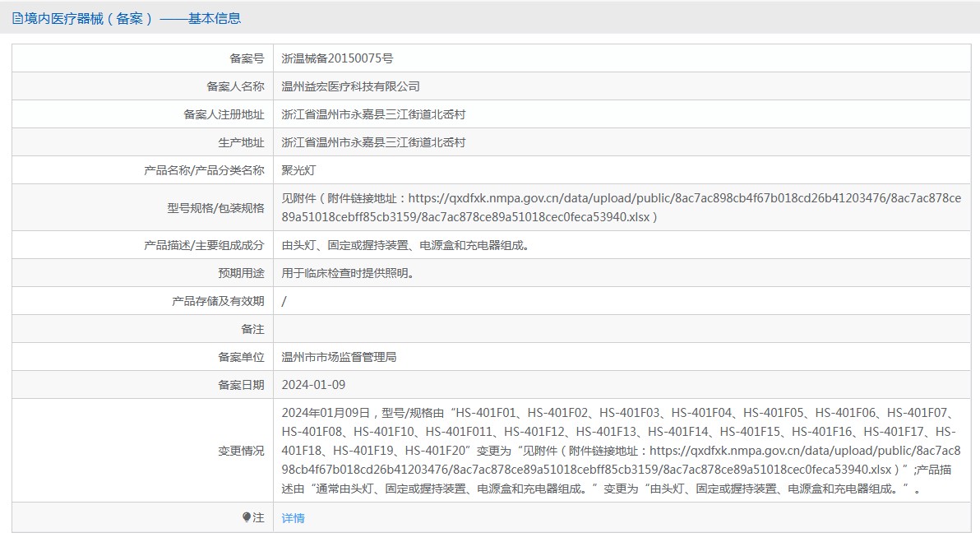This screenshot has height=542, width=980.
Task: Click the lightbulb icon beside 注
Action: pyautogui.click(x=247, y=517)
